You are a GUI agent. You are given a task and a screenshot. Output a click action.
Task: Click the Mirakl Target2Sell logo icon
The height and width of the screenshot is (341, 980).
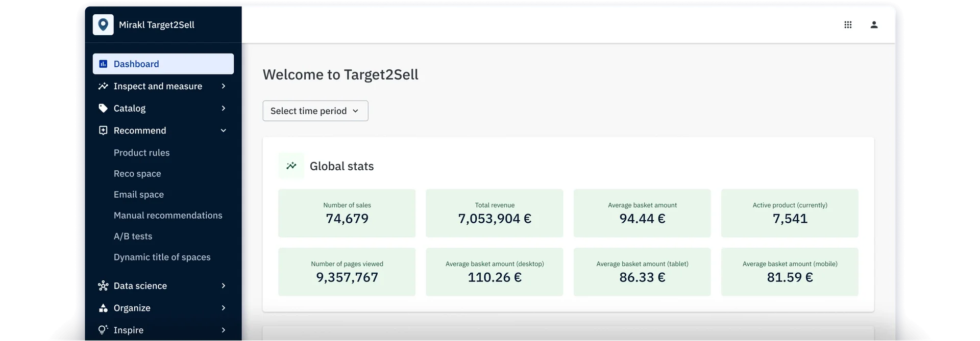pyautogui.click(x=103, y=24)
